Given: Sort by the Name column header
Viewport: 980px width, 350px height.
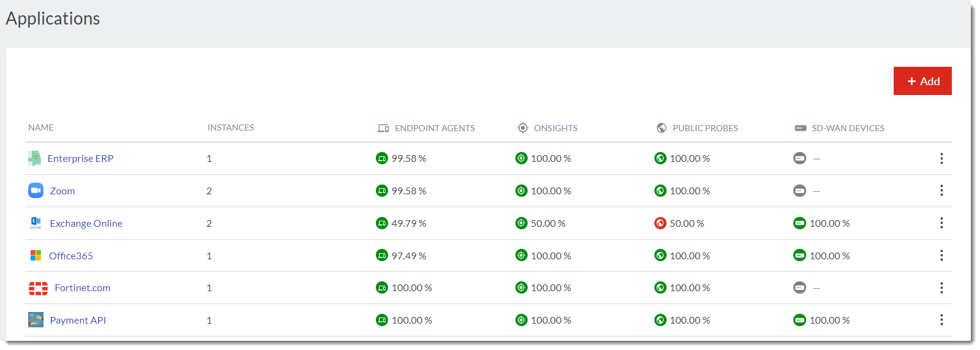Looking at the screenshot, I should 41,127.
